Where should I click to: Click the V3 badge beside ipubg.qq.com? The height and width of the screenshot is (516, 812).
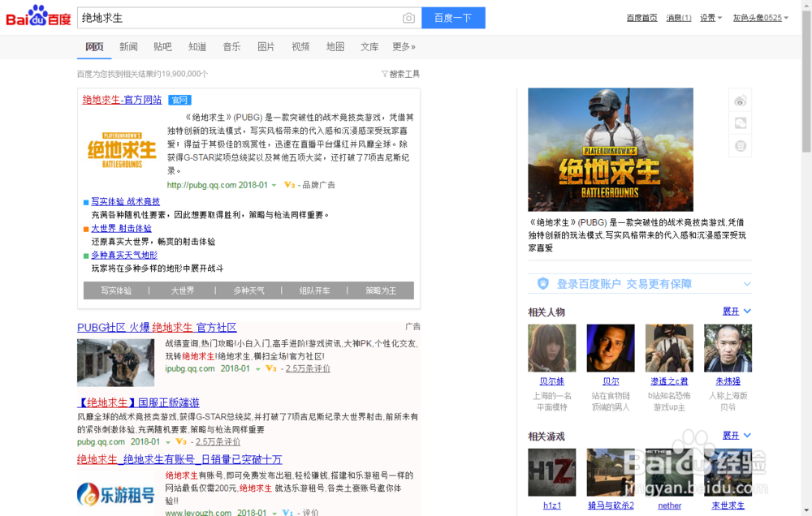(271, 368)
